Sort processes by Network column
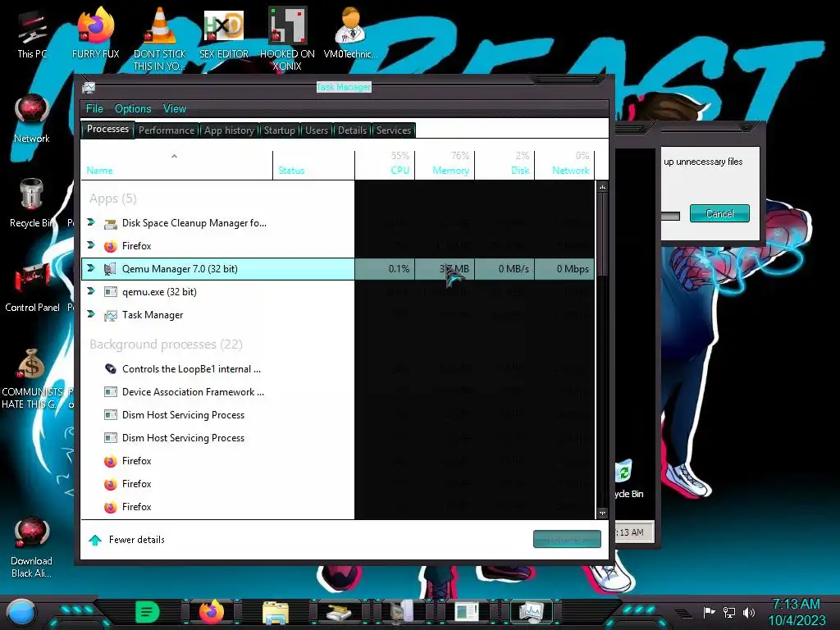840x630 pixels. click(564, 164)
